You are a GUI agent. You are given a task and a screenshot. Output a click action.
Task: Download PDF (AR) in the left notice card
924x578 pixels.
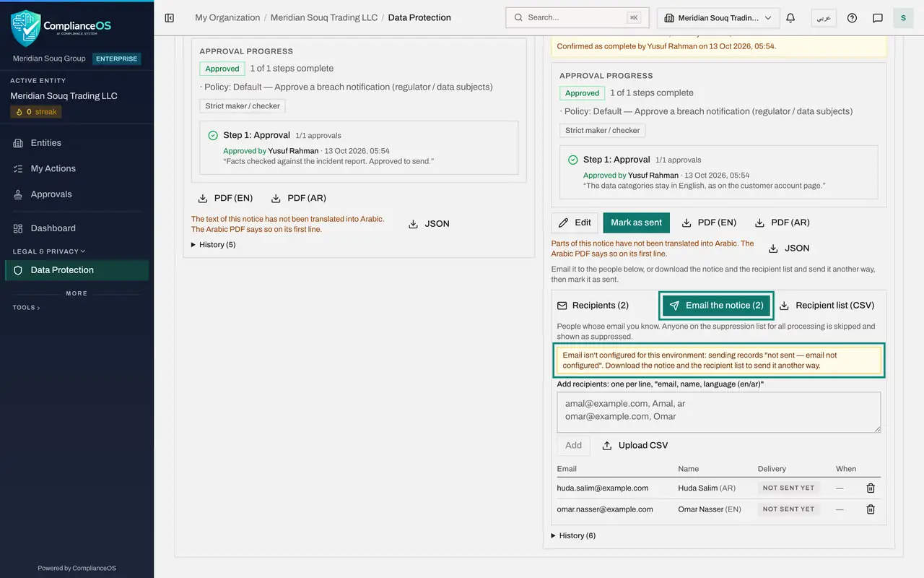298,198
